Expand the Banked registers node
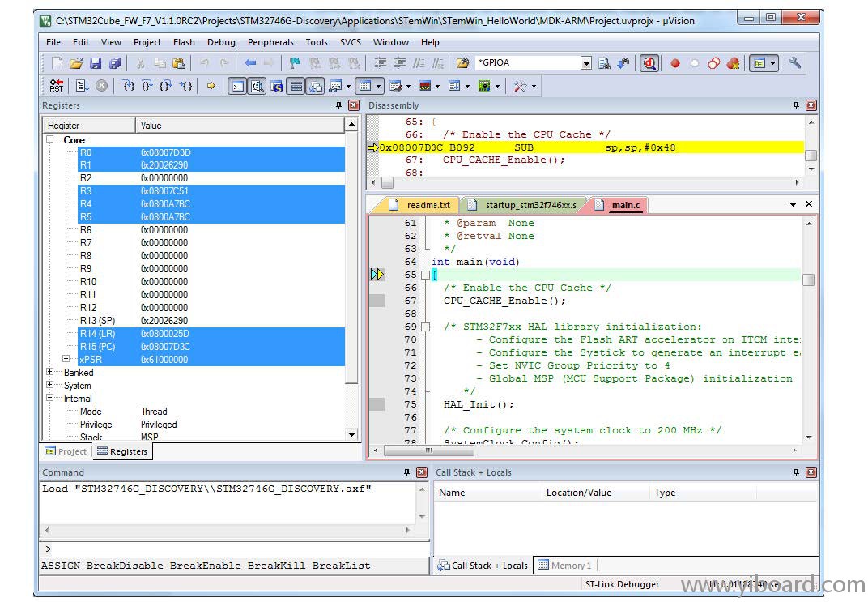 50,373
